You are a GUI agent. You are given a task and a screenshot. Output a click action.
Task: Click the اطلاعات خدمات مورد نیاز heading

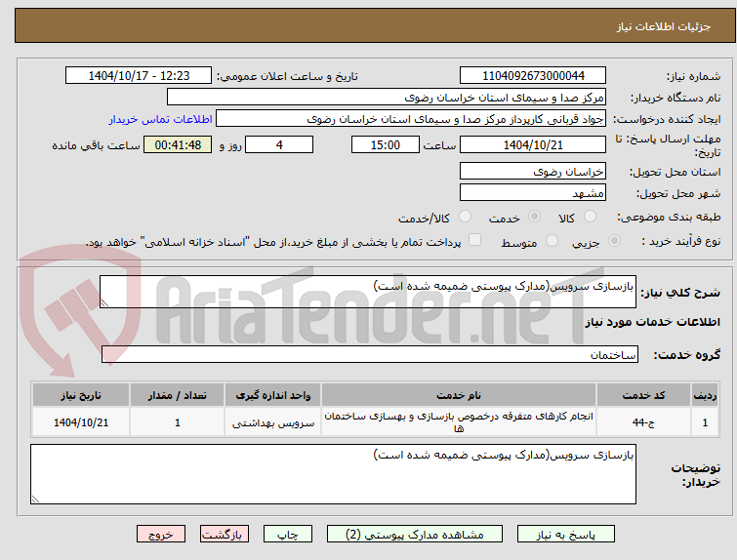point(652,322)
